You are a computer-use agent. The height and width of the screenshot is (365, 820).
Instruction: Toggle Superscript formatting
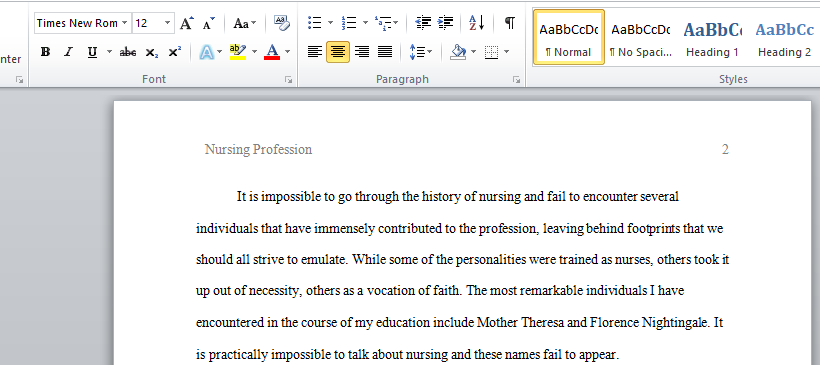click(x=175, y=52)
